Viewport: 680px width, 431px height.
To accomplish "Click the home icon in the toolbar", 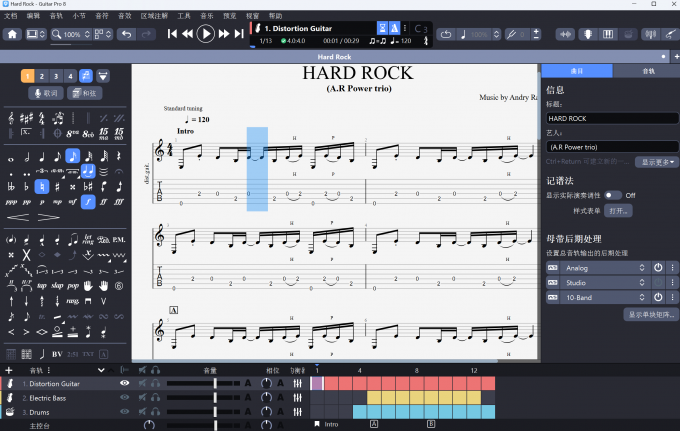I will tap(13, 35).
